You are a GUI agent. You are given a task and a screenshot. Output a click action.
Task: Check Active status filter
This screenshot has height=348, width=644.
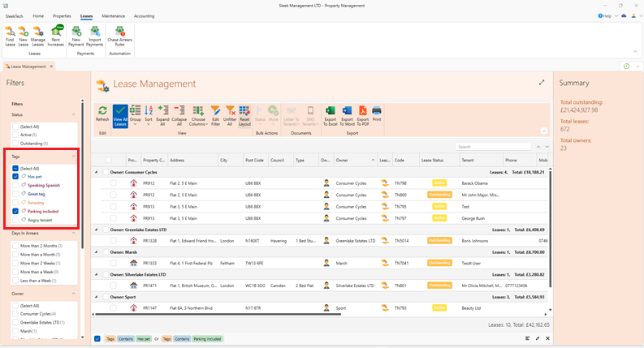pos(15,135)
